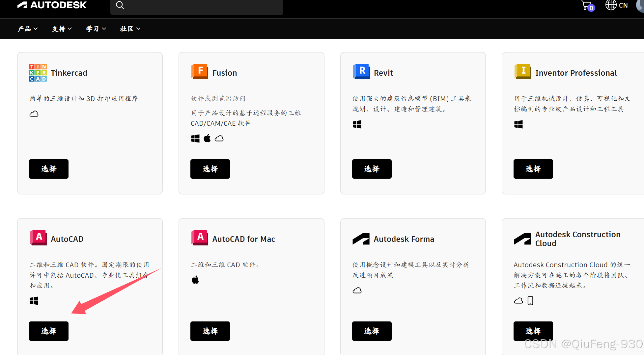Expand the 社区 menu
This screenshot has height=355, width=644.
130,29
